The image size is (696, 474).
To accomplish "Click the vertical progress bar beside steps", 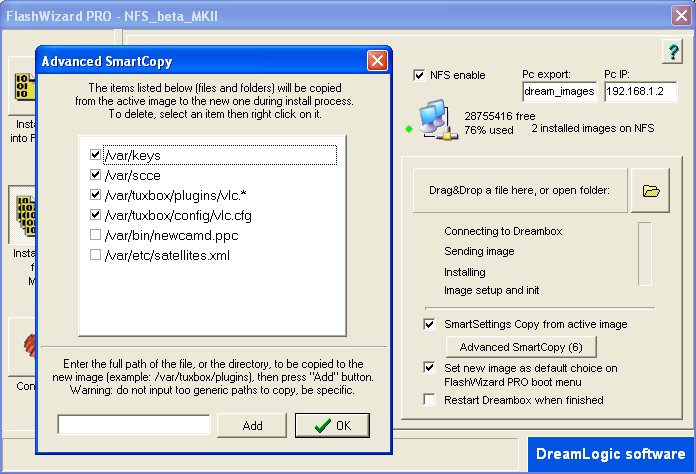I will [x=645, y=254].
